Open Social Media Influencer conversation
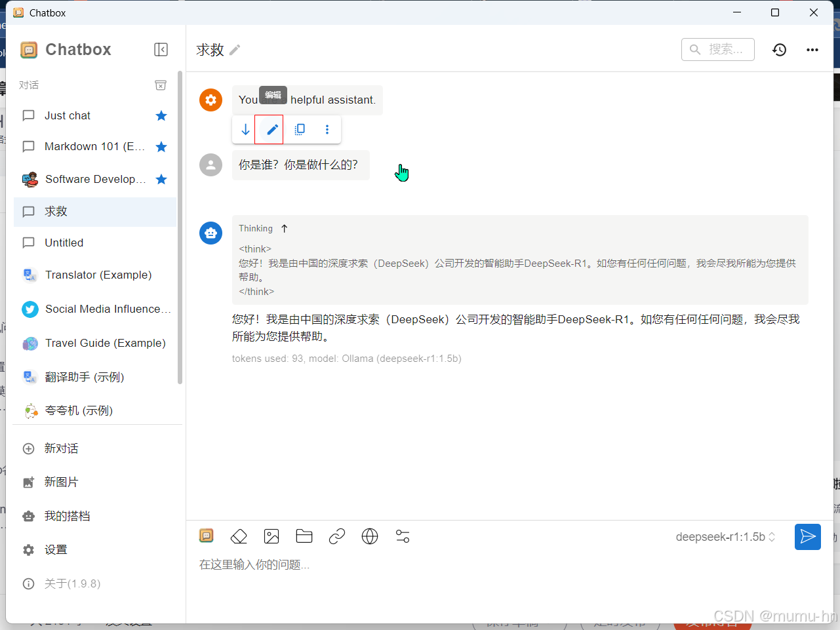The height and width of the screenshot is (630, 840). point(95,309)
